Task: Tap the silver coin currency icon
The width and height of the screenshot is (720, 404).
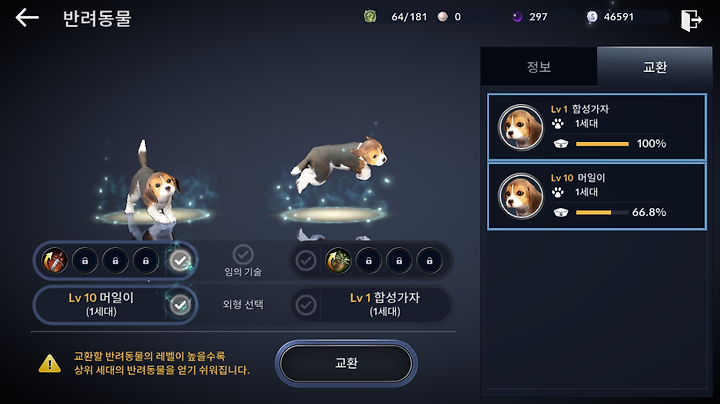Action: pos(592,17)
